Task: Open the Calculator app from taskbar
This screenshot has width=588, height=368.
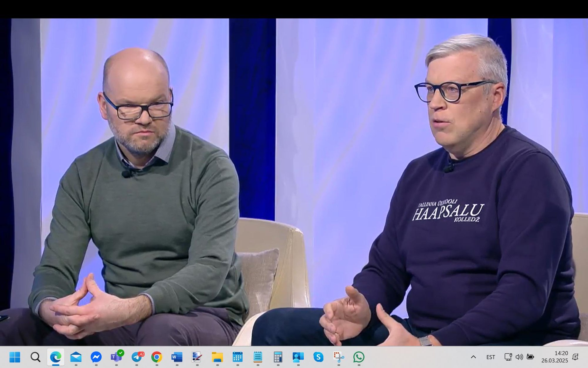Action: tap(278, 357)
